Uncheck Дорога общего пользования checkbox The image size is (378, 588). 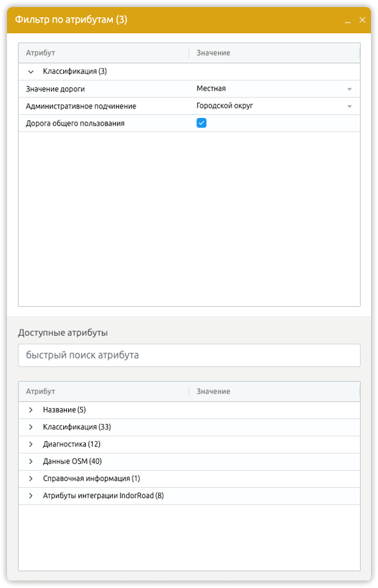(201, 123)
